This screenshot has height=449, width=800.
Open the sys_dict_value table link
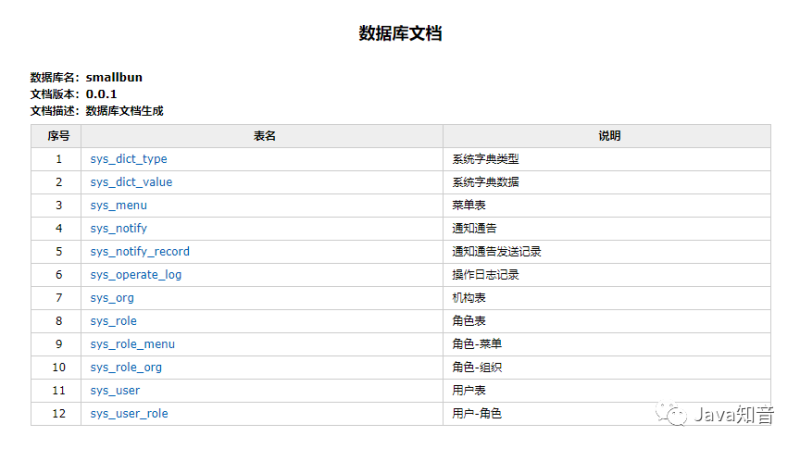pyautogui.click(x=131, y=182)
